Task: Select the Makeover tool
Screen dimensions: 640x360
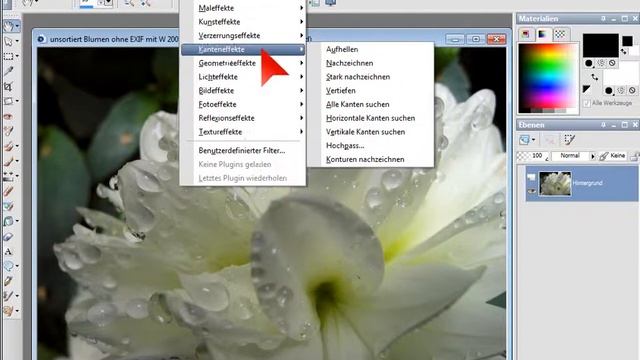Action: 8,131
